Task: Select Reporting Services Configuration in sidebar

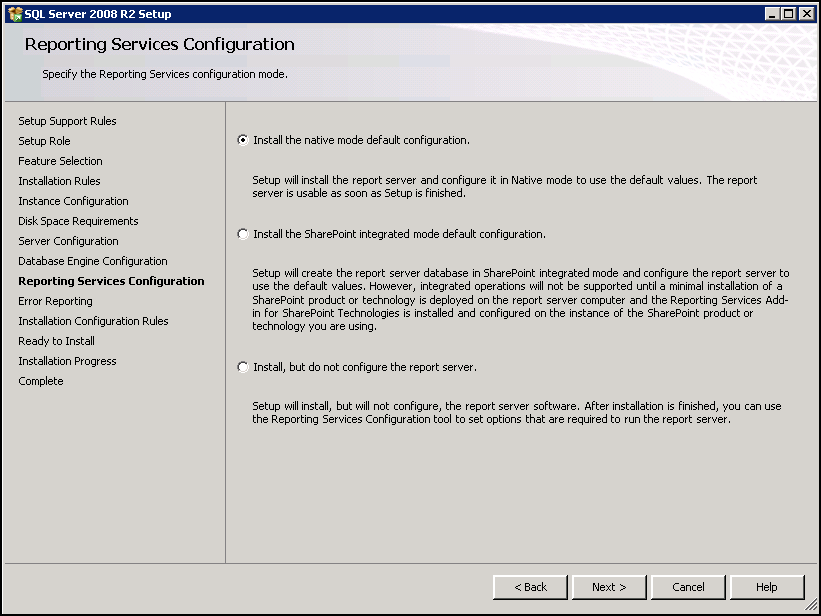Action: (x=111, y=280)
